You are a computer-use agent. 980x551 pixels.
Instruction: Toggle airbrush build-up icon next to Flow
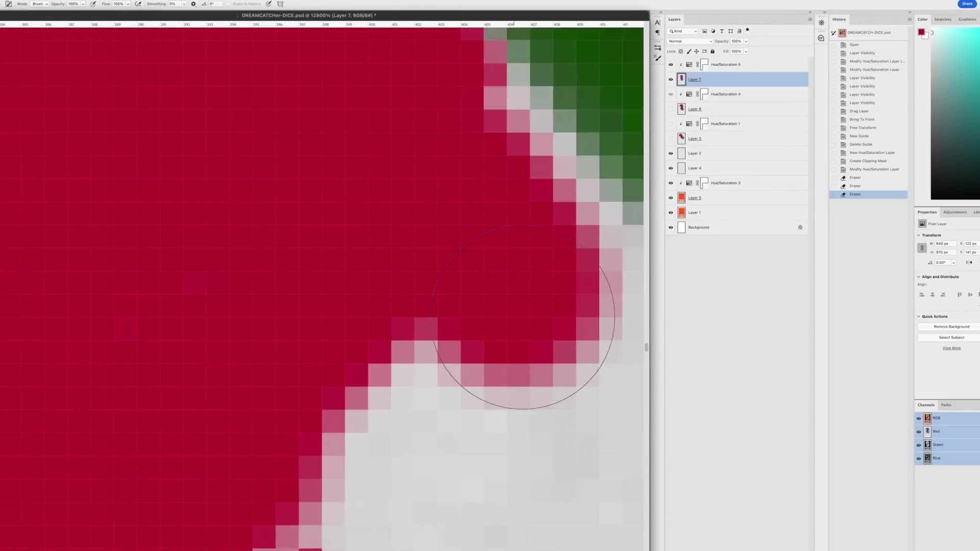point(138,4)
